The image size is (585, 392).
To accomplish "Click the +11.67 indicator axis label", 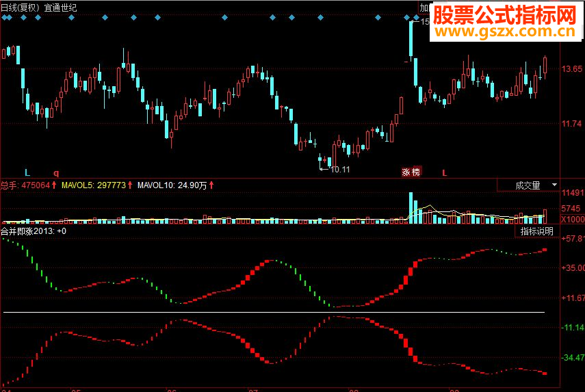I will click(x=573, y=298).
